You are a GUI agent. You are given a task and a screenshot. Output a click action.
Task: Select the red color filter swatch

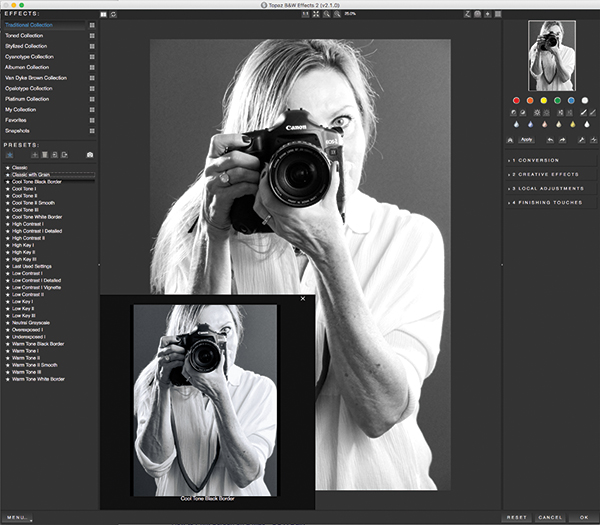coord(516,101)
